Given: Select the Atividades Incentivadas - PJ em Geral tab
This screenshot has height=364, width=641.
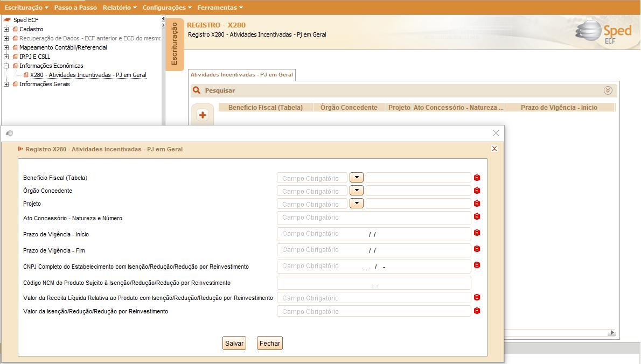Looking at the screenshot, I should point(242,75).
